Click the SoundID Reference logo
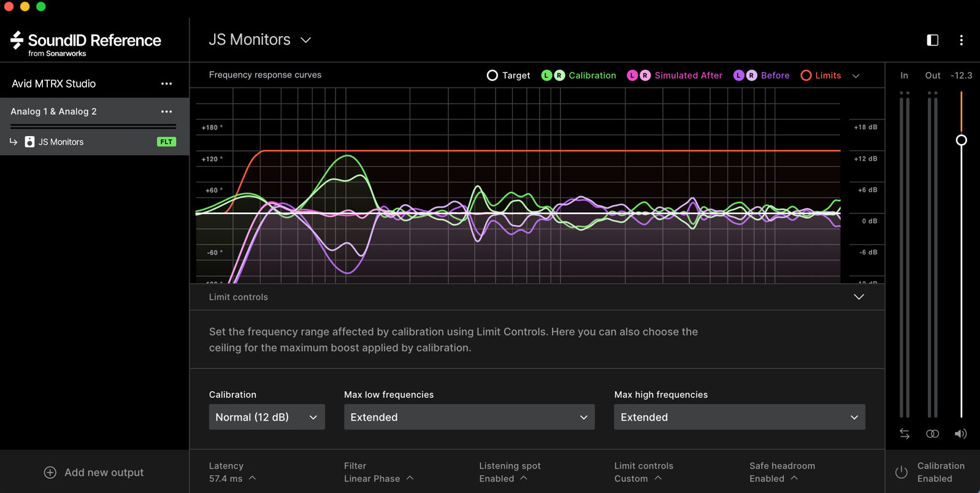The height and width of the screenshot is (493, 980). [x=86, y=43]
